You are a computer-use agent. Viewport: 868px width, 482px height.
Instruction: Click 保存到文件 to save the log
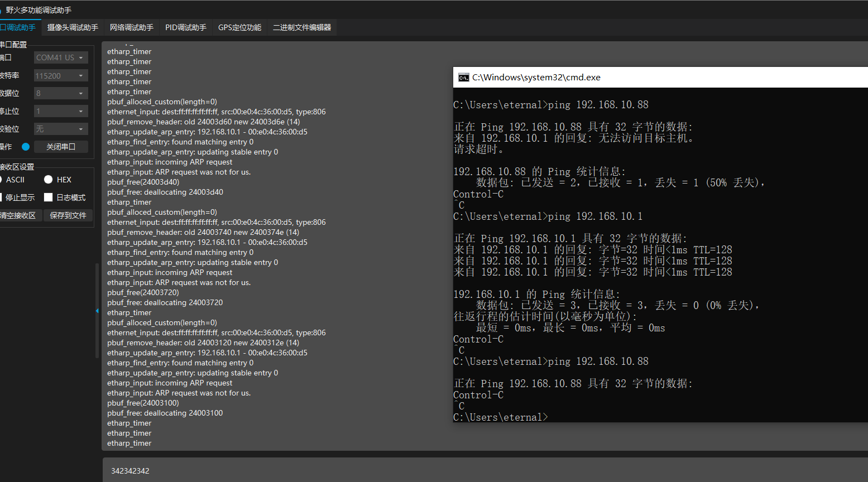pyautogui.click(x=68, y=215)
